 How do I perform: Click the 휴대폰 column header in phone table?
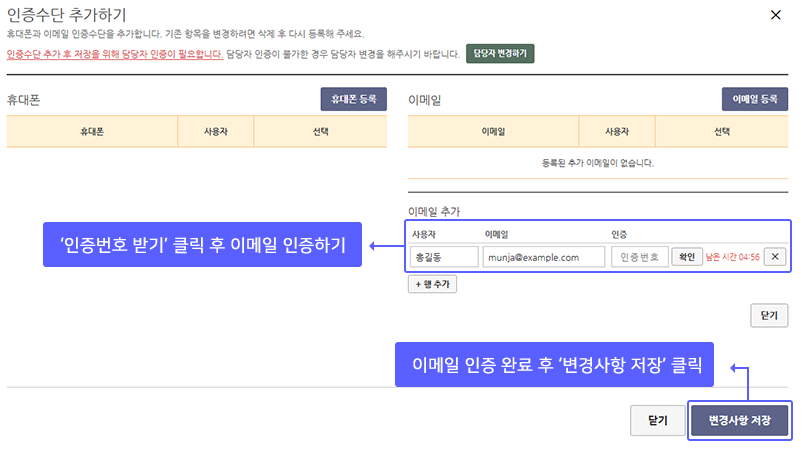92,131
